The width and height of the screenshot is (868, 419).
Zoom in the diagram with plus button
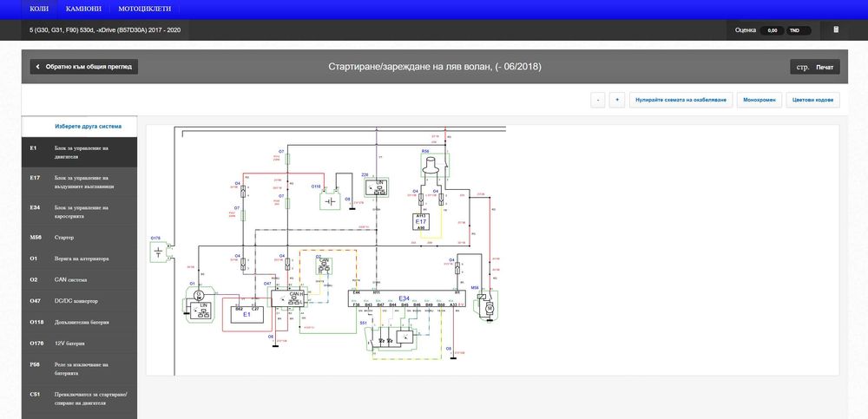click(616, 100)
